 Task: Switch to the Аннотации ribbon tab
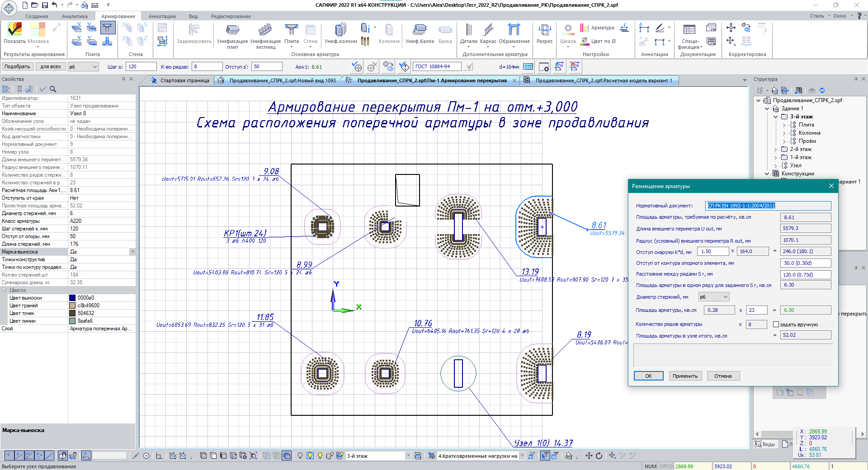tap(162, 16)
